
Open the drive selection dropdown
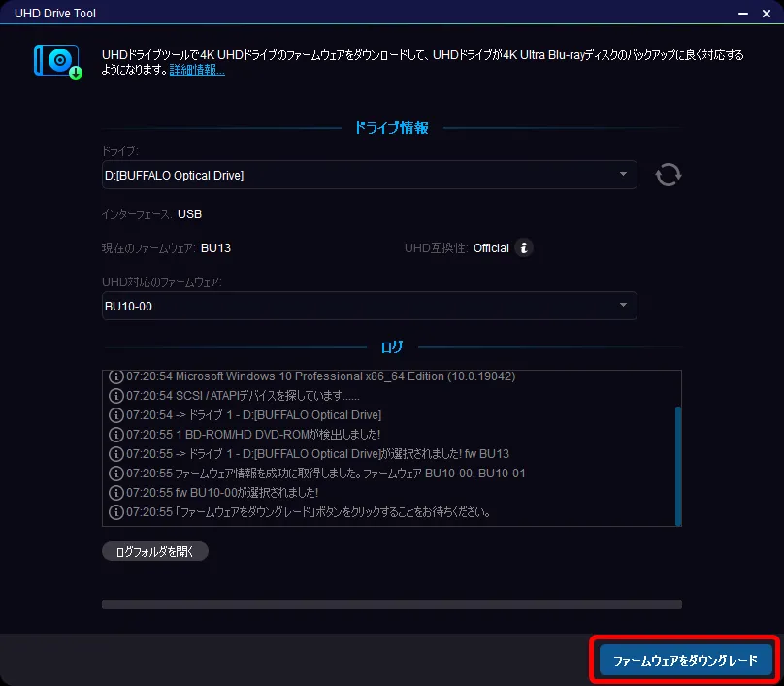(x=369, y=175)
